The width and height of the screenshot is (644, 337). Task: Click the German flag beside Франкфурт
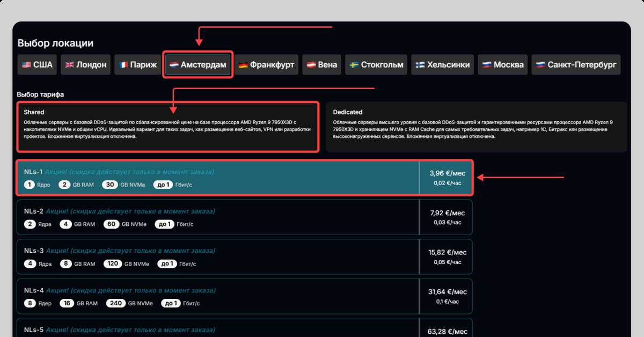pyautogui.click(x=243, y=65)
